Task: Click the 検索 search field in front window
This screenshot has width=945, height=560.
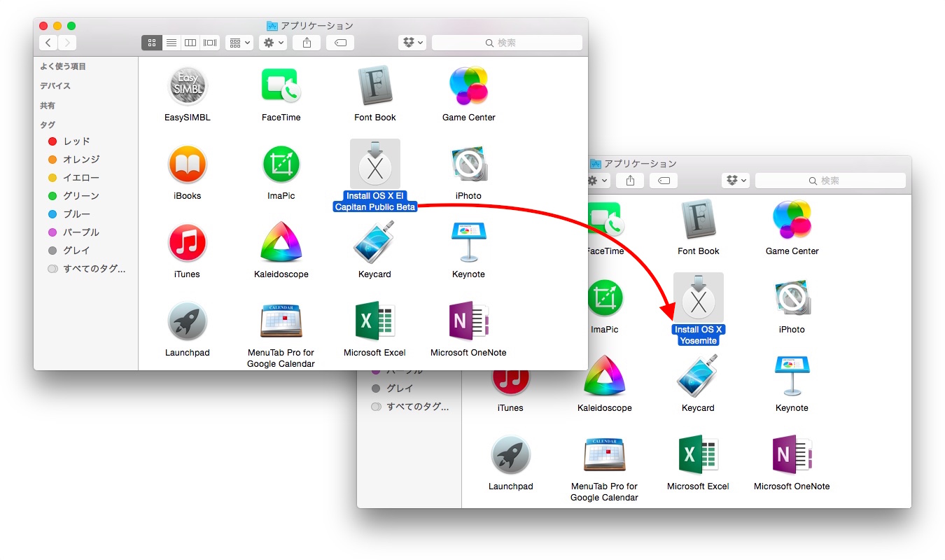Action: 507,43
